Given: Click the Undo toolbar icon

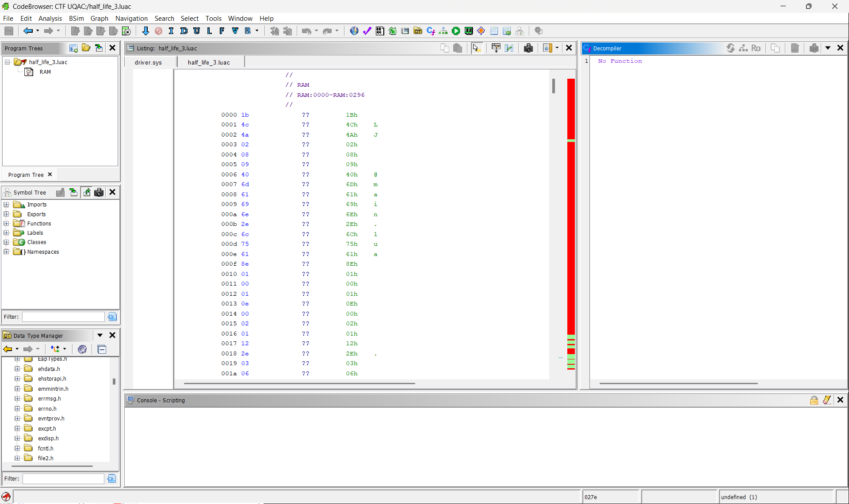Looking at the screenshot, I should point(306,31).
